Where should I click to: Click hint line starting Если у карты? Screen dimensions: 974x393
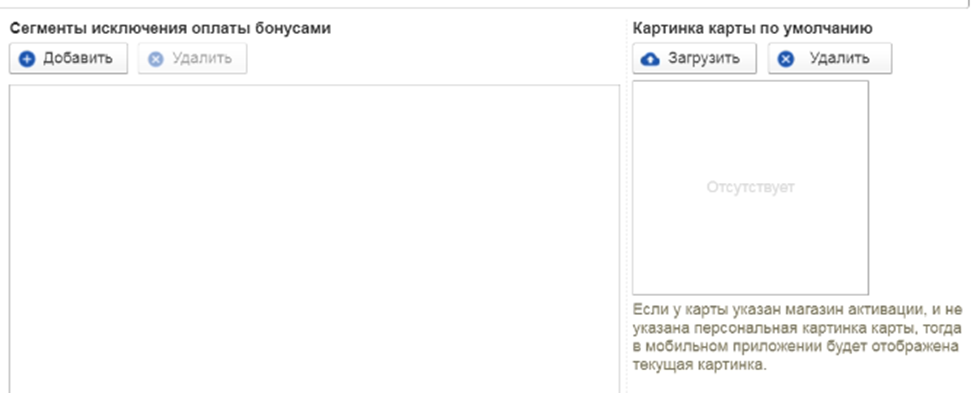click(x=797, y=310)
